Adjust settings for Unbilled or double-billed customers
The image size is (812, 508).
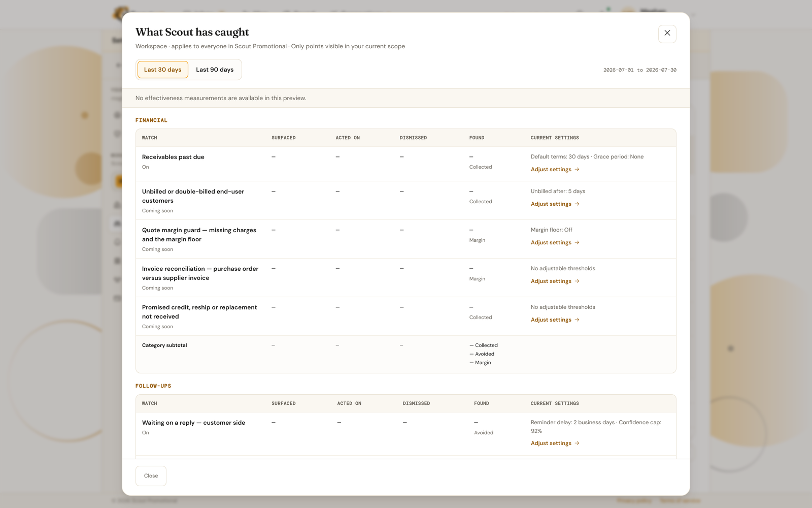(x=555, y=204)
